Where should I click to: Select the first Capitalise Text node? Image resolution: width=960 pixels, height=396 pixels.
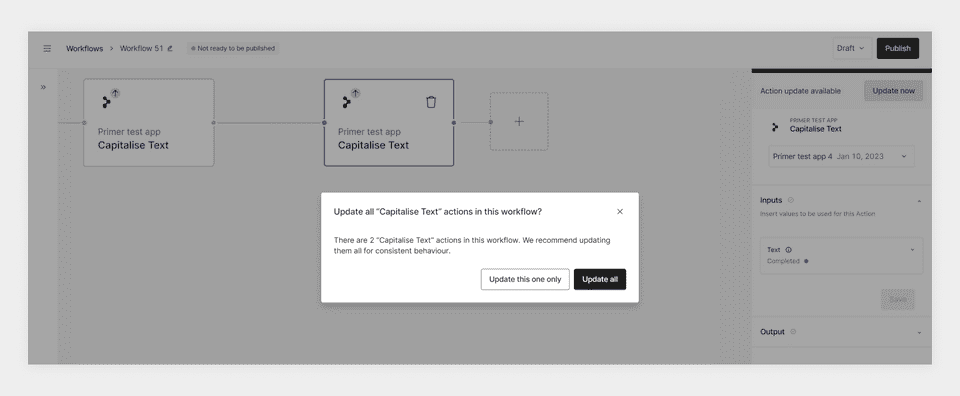149,122
